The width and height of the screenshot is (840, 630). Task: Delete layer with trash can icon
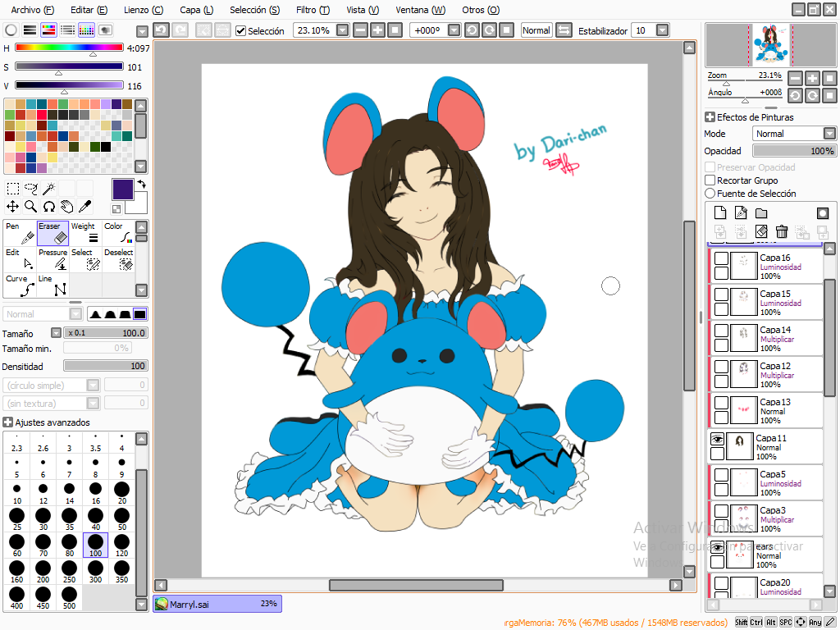coord(782,231)
